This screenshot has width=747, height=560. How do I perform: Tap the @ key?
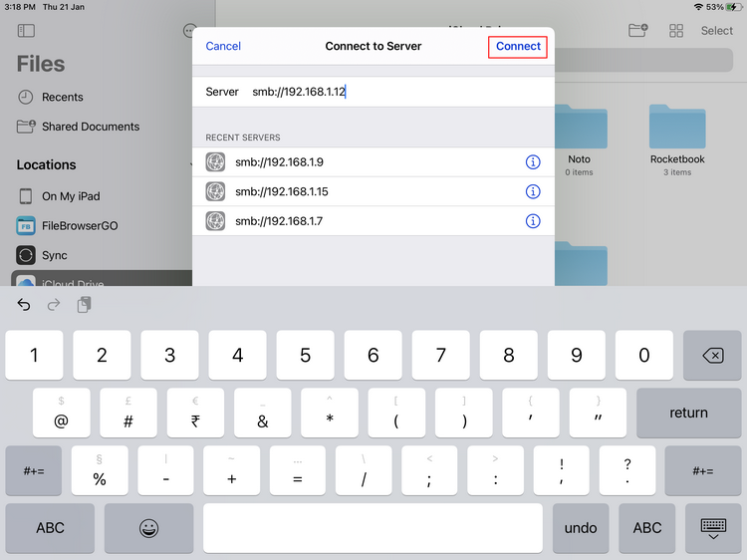pos(62,413)
